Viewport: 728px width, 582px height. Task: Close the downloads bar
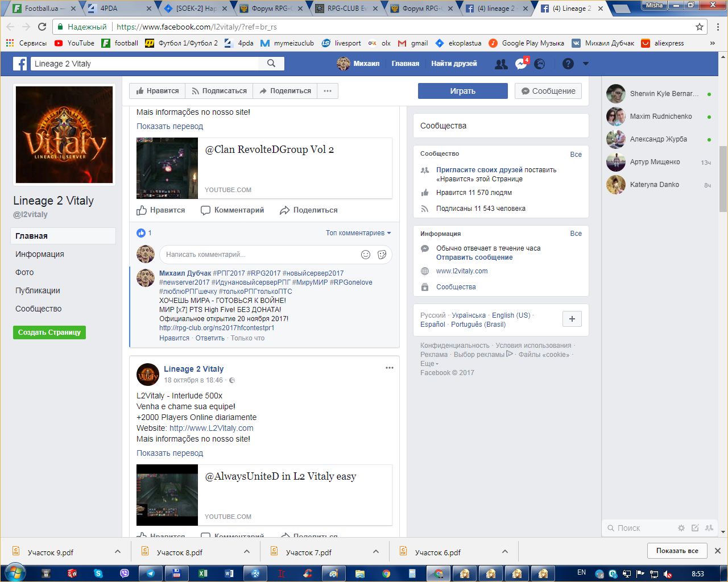click(x=718, y=551)
